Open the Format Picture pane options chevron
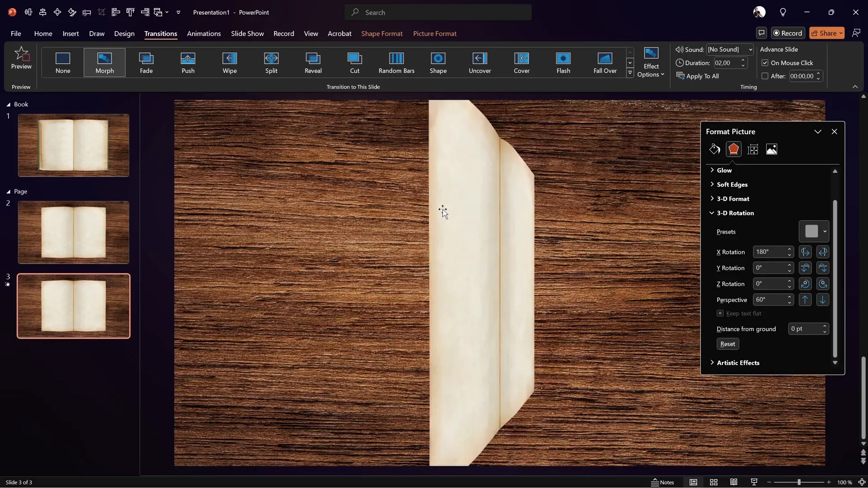Viewport: 868px width, 488px height. pos(817,131)
